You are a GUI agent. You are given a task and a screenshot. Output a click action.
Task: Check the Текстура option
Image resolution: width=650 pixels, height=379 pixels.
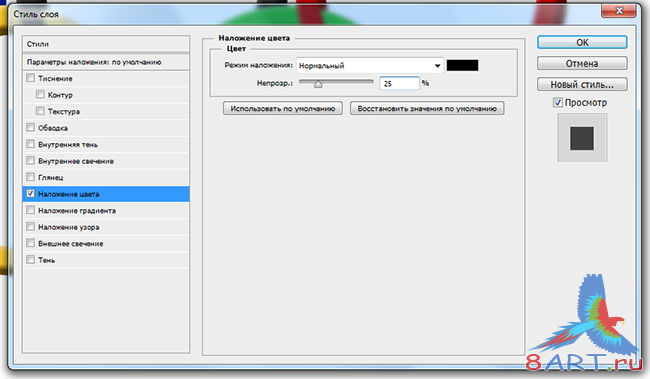click(x=40, y=111)
